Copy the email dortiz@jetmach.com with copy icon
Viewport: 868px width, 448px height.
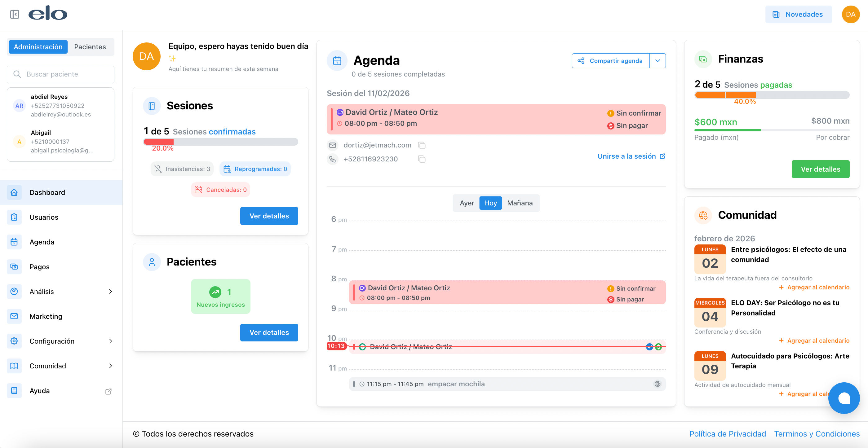click(x=422, y=145)
